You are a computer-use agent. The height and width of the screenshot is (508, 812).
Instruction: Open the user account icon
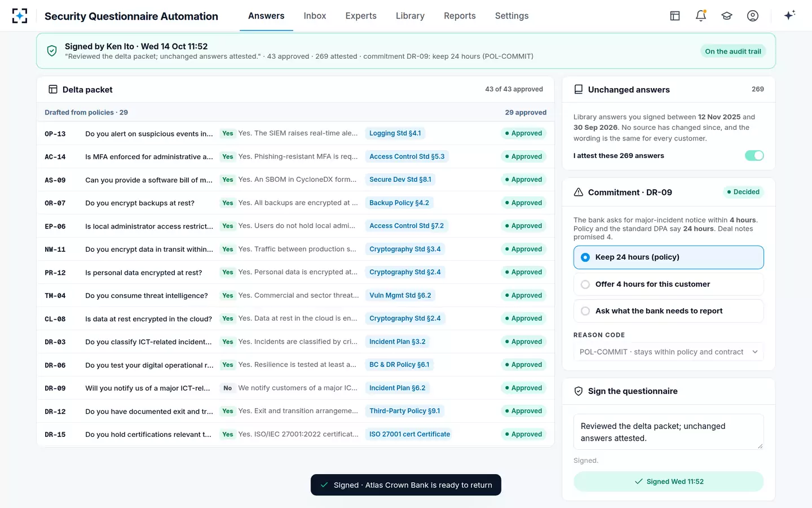click(x=753, y=16)
